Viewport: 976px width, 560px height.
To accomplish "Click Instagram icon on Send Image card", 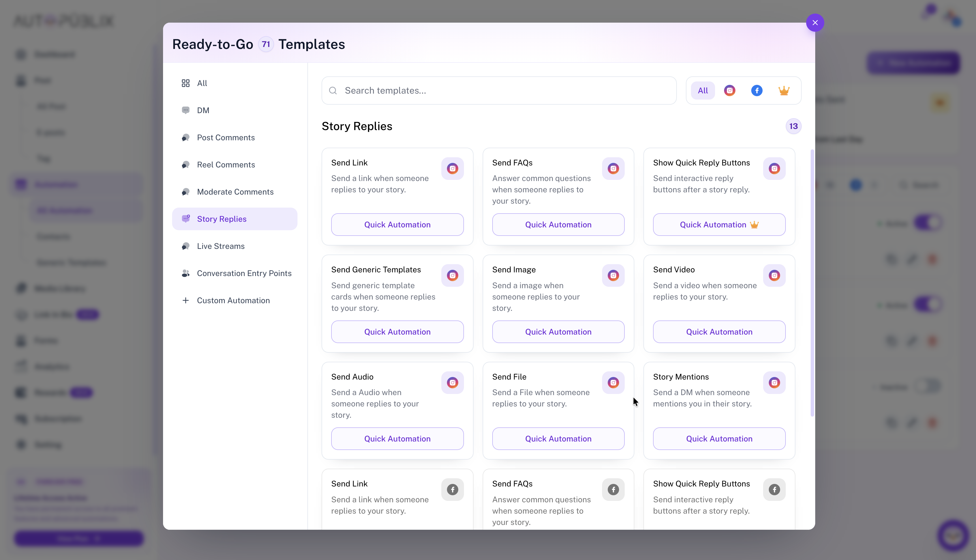I will pyautogui.click(x=613, y=275).
